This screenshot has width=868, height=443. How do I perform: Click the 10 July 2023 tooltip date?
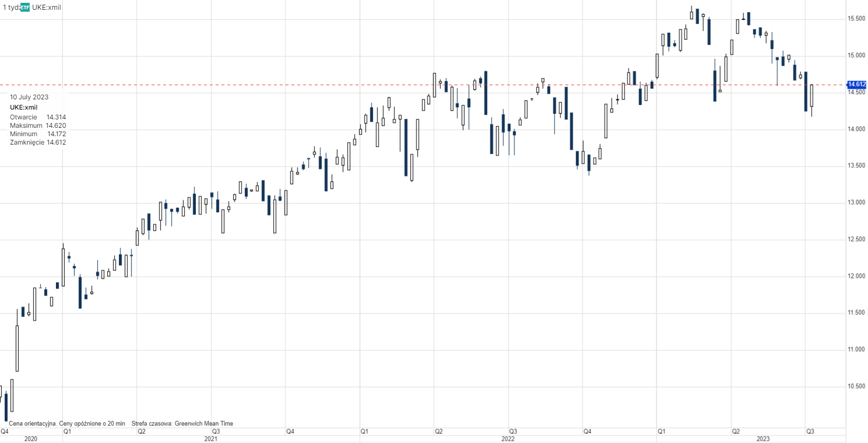(x=29, y=97)
